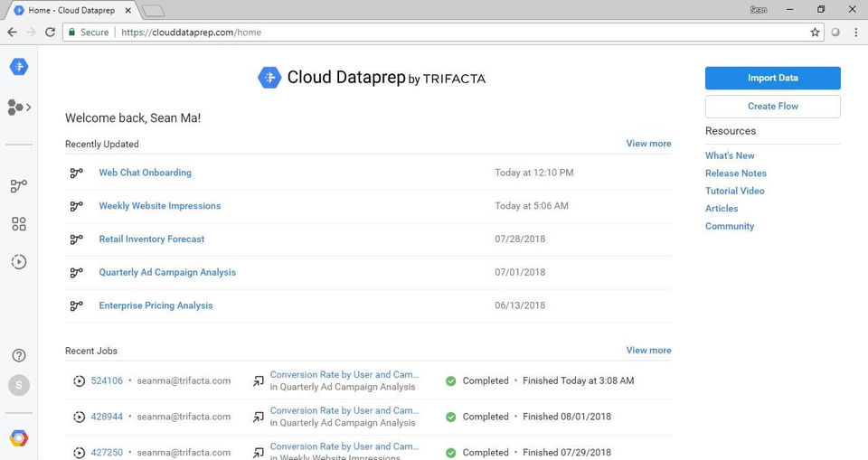The height and width of the screenshot is (460, 868).
Task: Click the Dataprep hexagon logo in sidebar
Action: pos(19,67)
